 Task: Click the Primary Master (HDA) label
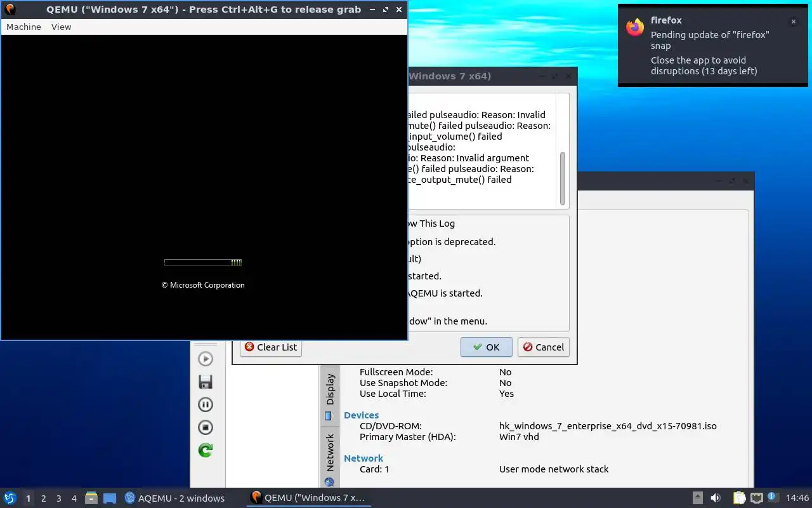pos(408,437)
